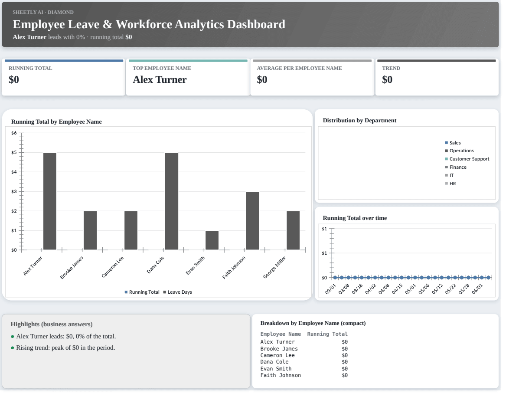Click the Operations legend color swatch
Viewport: 532px width, 400px height.
pos(447,151)
